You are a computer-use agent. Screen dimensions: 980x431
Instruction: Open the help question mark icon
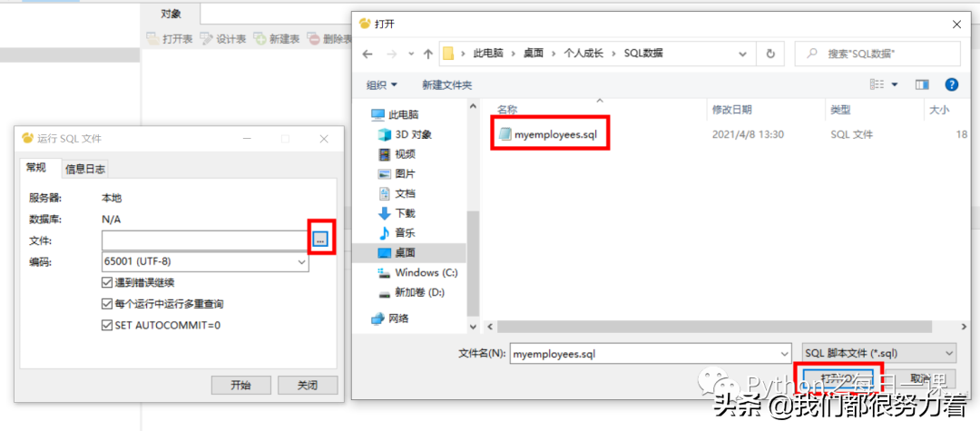pos(952,84)
